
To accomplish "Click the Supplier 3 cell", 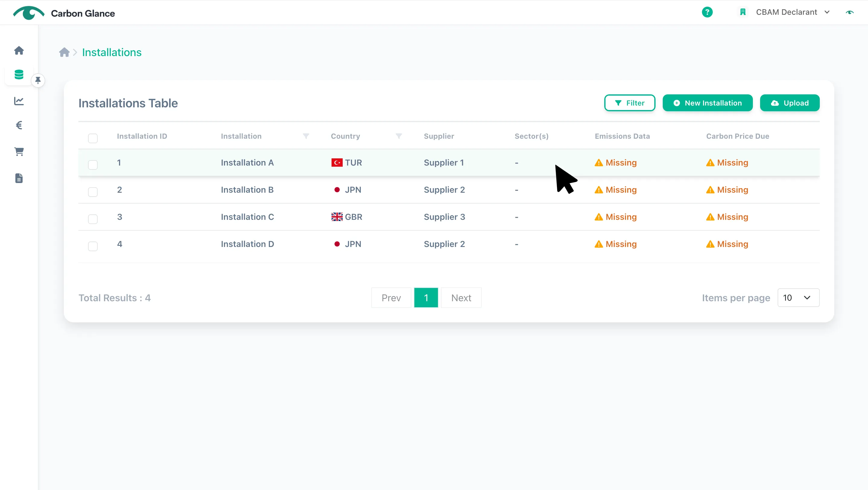I will [444, 217].
